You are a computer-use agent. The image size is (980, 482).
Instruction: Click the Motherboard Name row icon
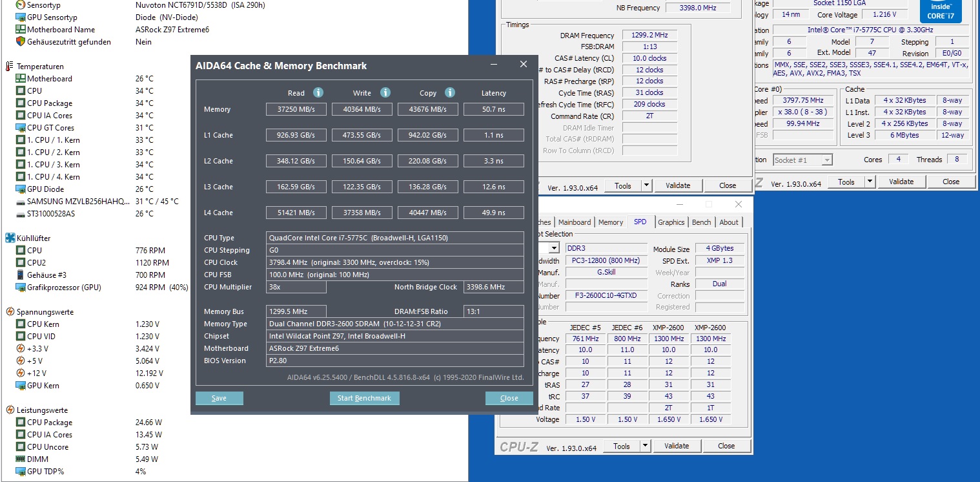(21, 29)
